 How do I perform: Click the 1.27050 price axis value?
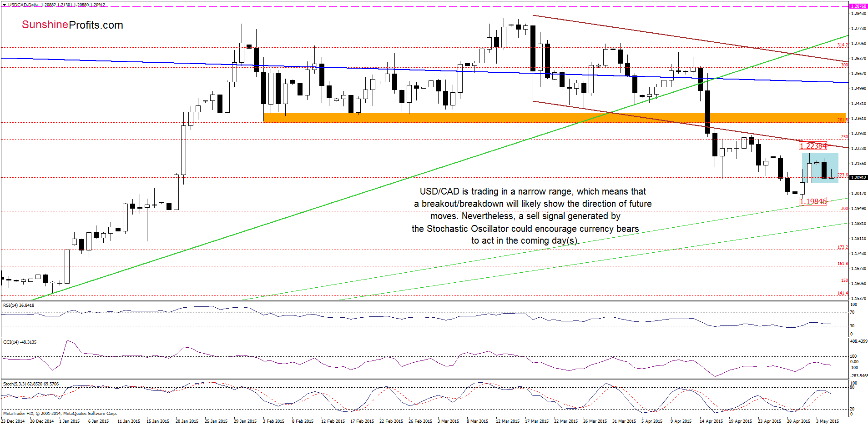(x=858, y=44)
